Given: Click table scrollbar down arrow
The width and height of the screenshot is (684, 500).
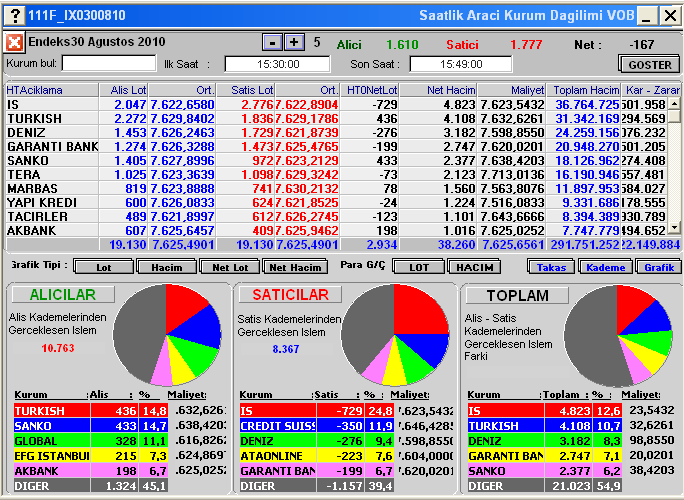Looking at the screenshot, I should point(674,228).
